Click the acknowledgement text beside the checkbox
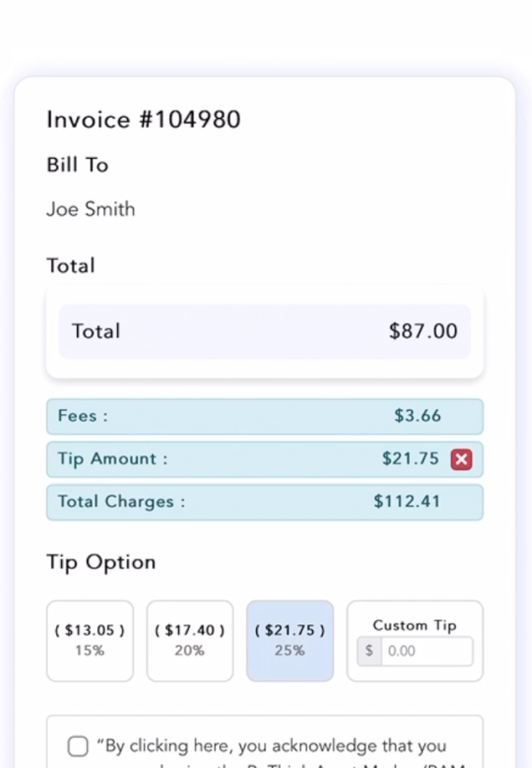This screenshot has height=768, width=532. pyautogui.click(x=272, y=746)
